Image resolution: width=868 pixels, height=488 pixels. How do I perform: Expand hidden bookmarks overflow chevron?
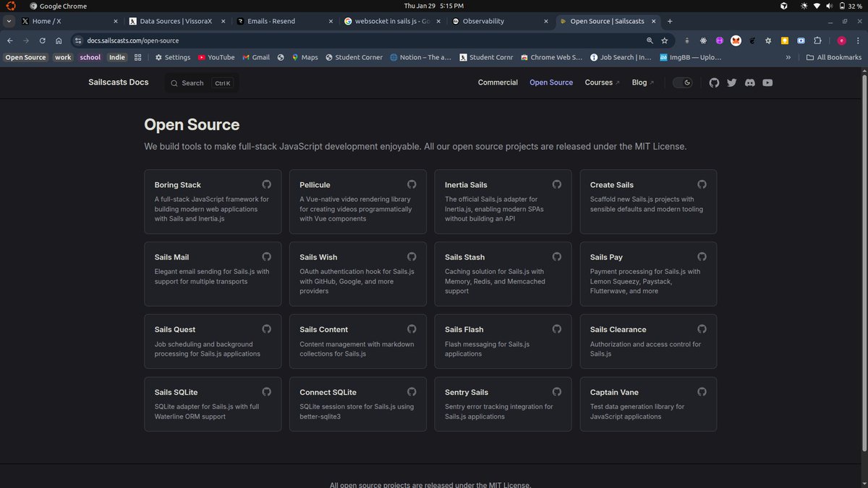pyautogui.click(x=788, y=57)
